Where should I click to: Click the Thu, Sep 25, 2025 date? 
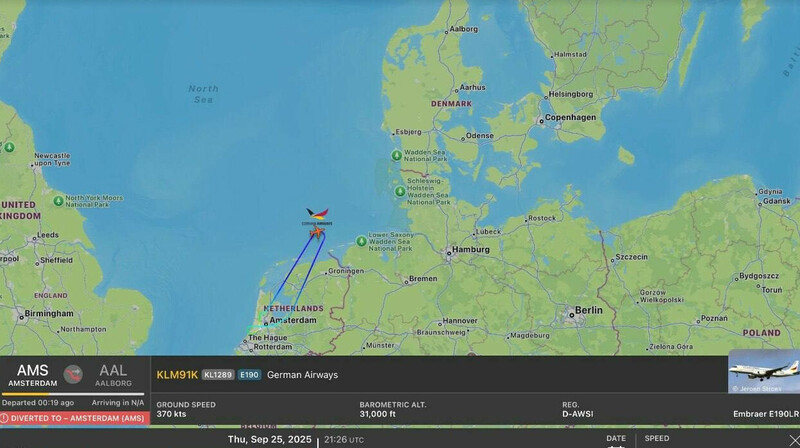tap(269, 439)
